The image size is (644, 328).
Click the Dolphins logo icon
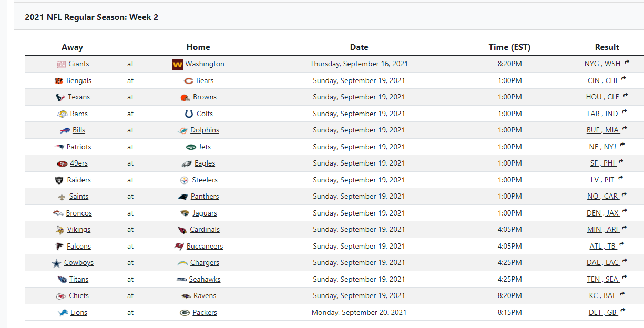(182, 130)
